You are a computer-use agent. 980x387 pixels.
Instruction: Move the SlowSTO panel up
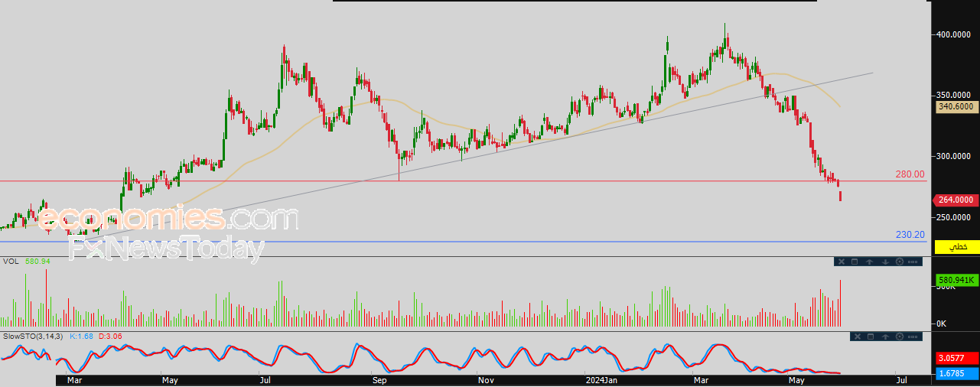click(885, 337)
